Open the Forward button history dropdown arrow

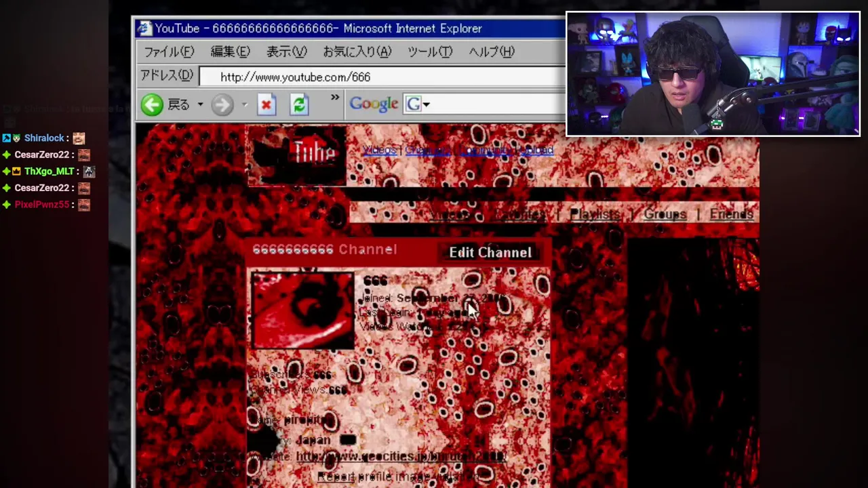point(244,104)
